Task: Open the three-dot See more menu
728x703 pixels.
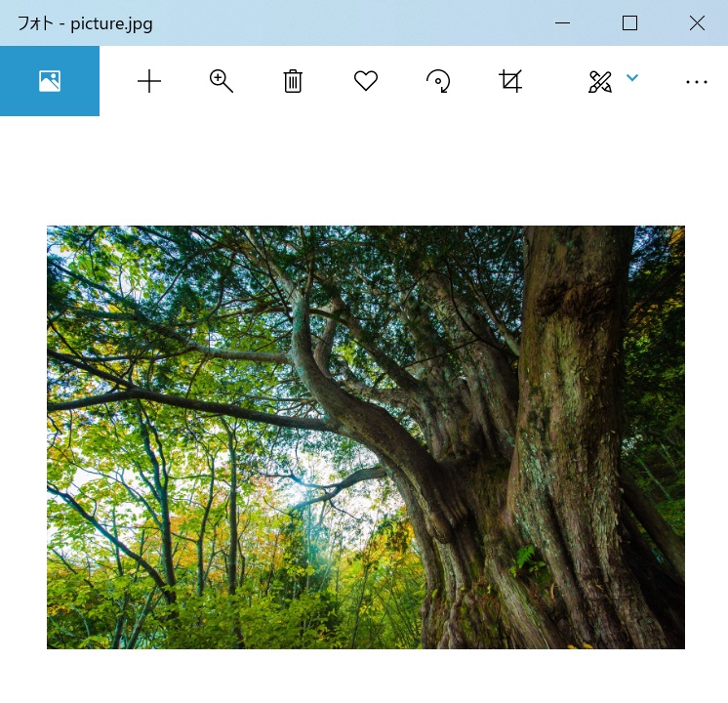Action: click(x=697, y=82)
